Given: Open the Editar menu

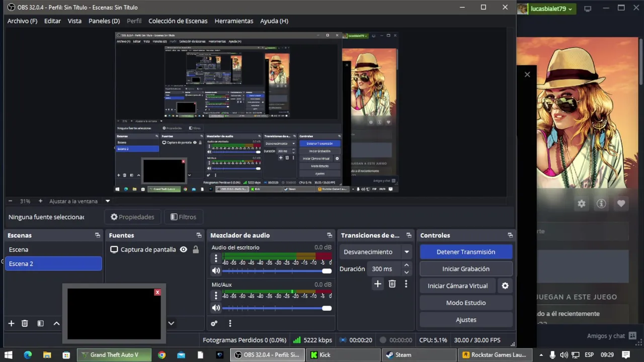Looking at the screenshot, I should coord(52,21).
